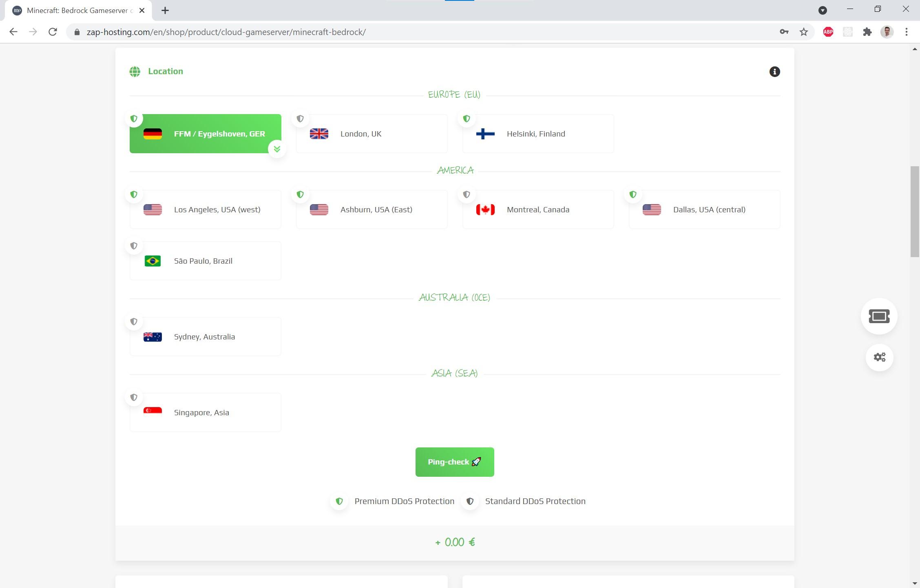Click the scrollbar down arrow
This screenshot has width=920, height=588.
[915, 584]
